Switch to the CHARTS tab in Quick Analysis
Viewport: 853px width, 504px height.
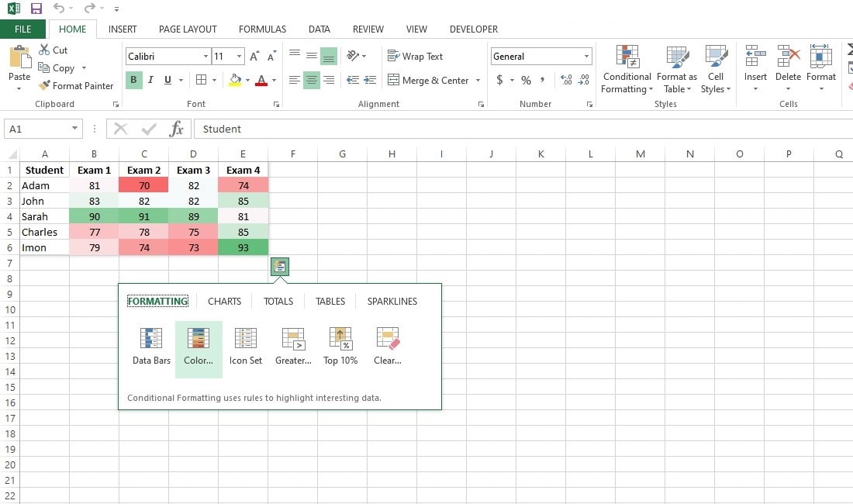coord(224,301)
